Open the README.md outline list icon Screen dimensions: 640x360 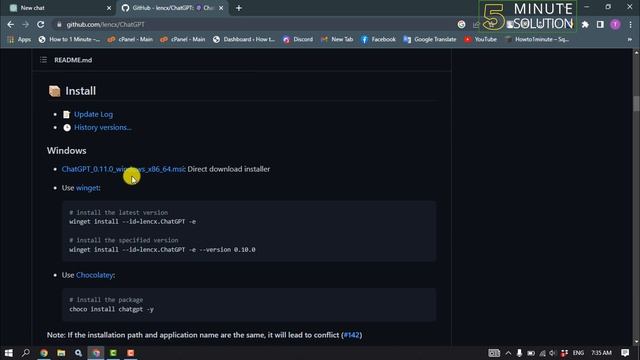(43, 60)
